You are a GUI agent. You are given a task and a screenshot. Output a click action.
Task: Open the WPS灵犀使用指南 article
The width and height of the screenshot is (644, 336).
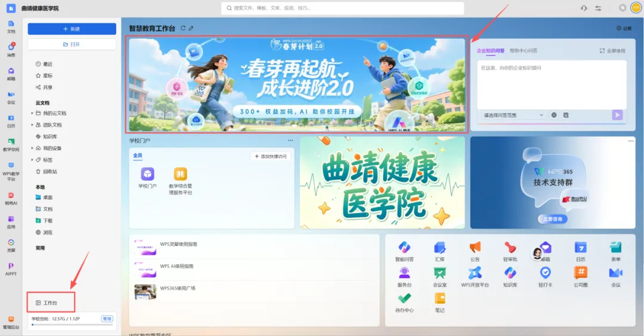pyautogui.click(x=178, y=244)
